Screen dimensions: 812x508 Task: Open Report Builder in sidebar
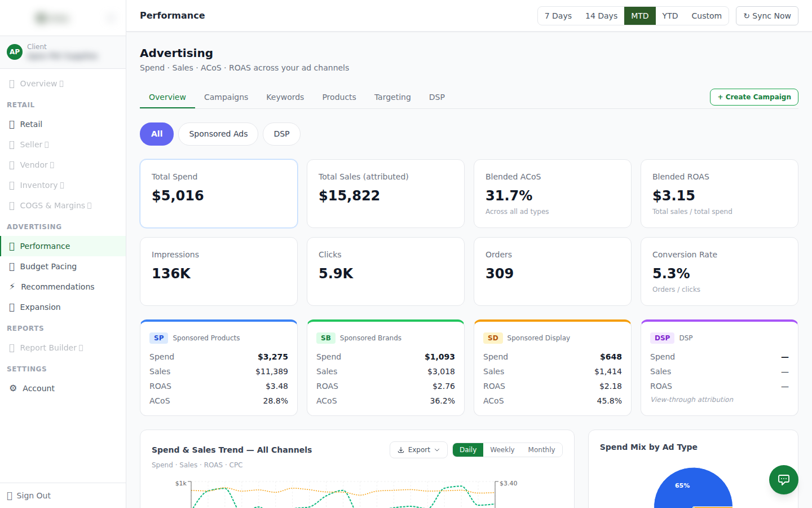tap(63, 348)
